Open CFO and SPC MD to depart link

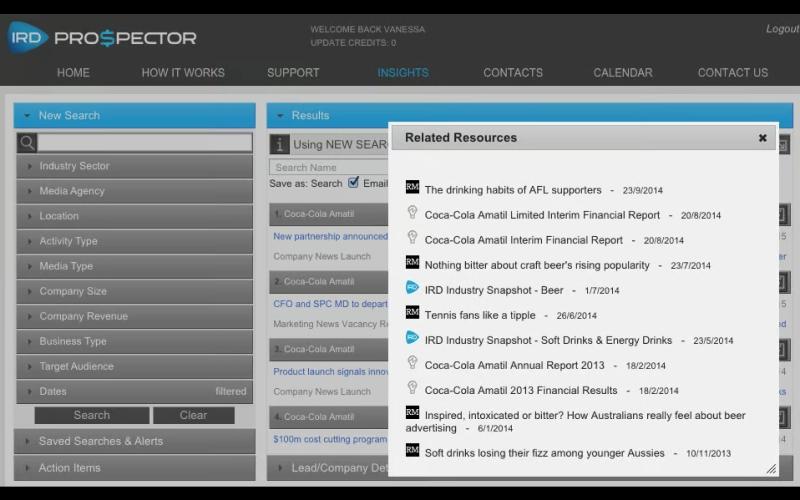(331, 304)
